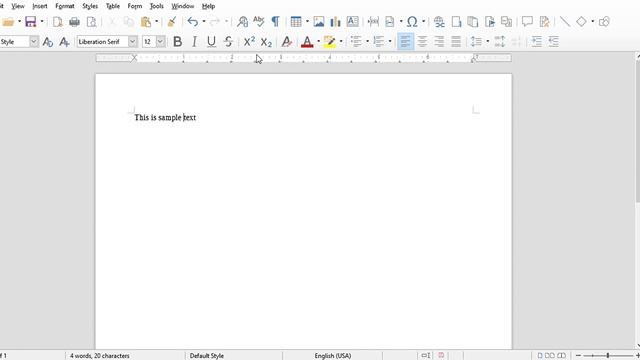Expand the line spacing dropdown
640x360 pixels.
[x=488, y=42]
